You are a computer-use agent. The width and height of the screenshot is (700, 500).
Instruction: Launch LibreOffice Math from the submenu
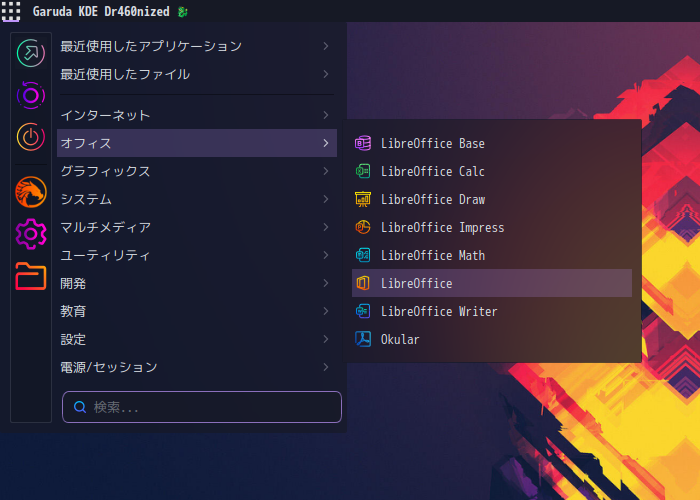(x=492, y=255)
